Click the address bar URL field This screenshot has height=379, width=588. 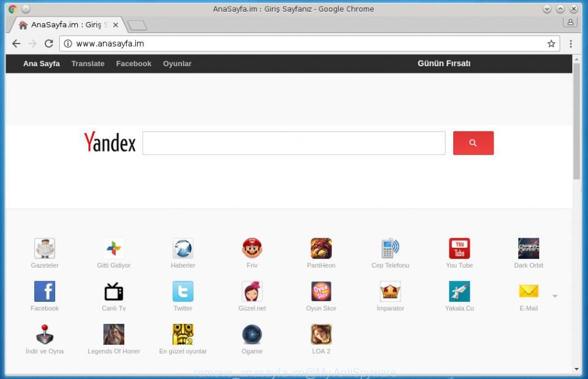[x=309, y=43]
